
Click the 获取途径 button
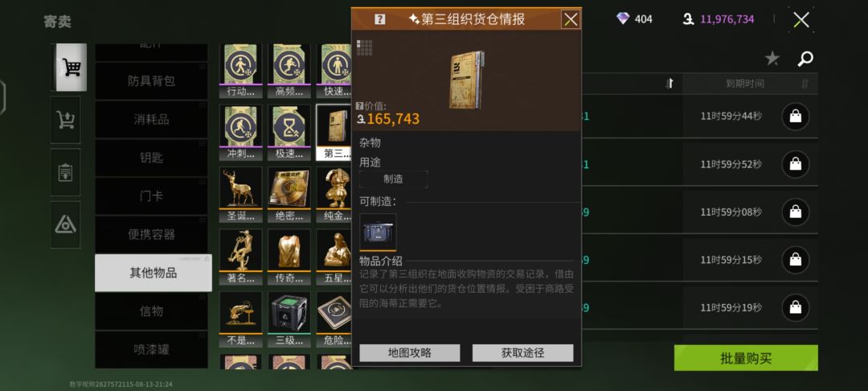[x=522, y=353]
